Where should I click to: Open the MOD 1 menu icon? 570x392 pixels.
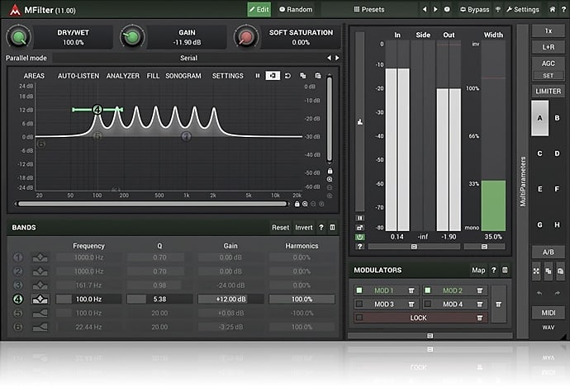point(411,290)
